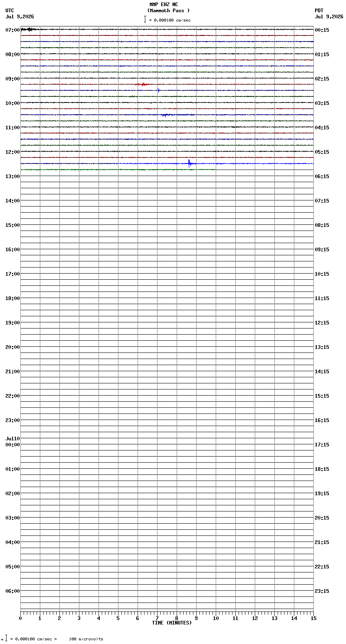Click the scale bar icon near the top title
The height and width of the screenshot is (644, 346).
tap(145, 19)
